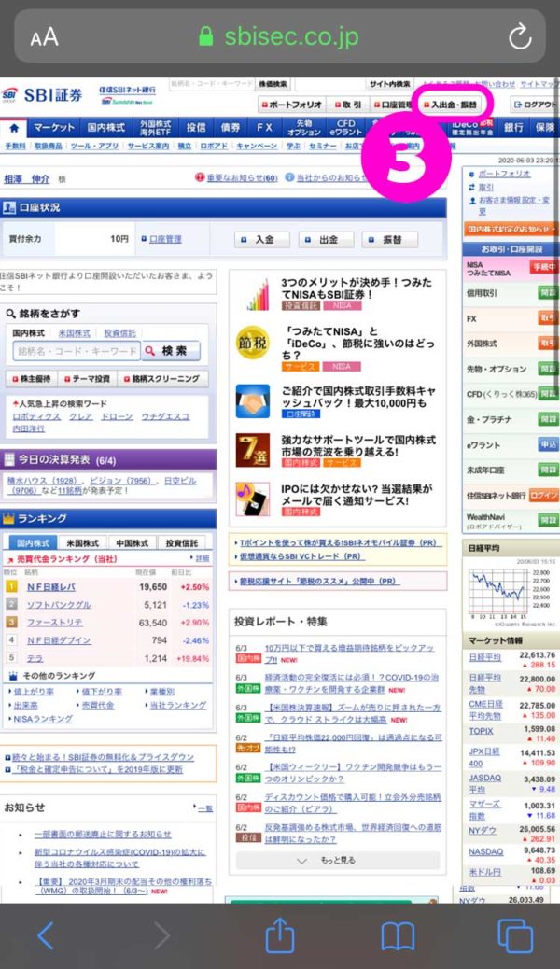Tap the sbisec.co.jp address bar
The width and height of the screenshot is (560, 969).
coord(279,36)
